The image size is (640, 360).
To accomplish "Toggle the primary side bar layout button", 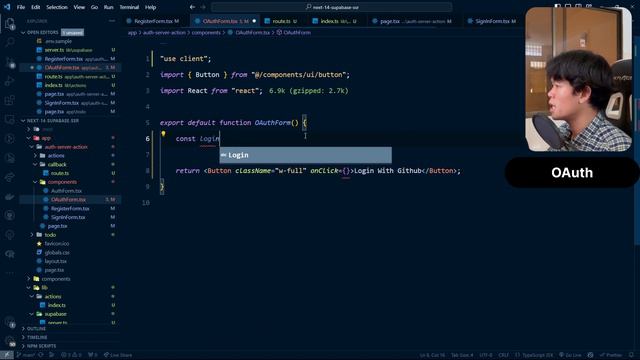I will point(558,6).
